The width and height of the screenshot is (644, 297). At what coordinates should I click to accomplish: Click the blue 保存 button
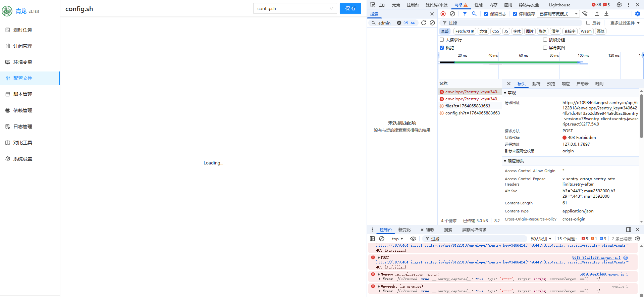point(350,8)
